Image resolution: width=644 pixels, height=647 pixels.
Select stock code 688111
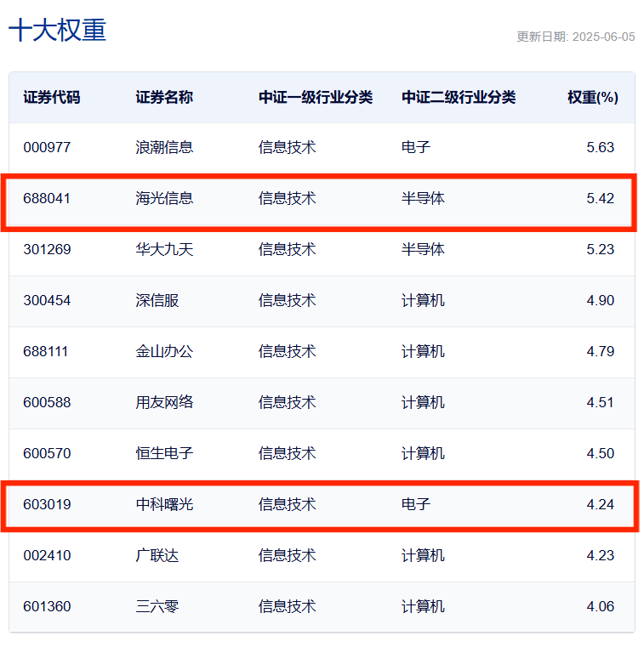[47, 351]
